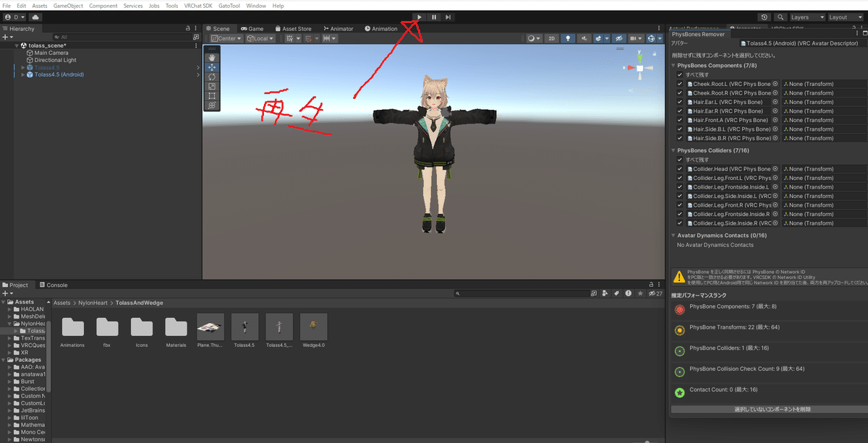Screen dimensions: 868x443
Task: Switch to the Console tab
Action: click(53, 285)
